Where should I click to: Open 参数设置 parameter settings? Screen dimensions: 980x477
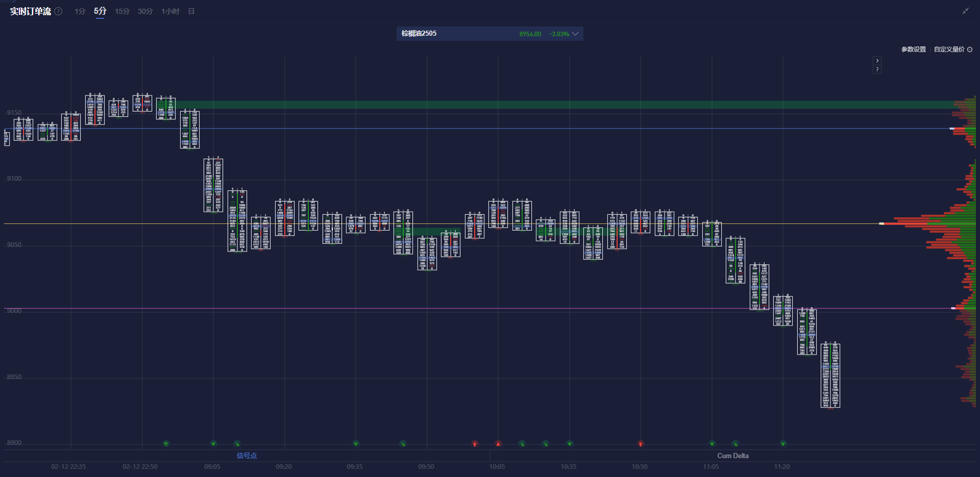click(913, 49)
